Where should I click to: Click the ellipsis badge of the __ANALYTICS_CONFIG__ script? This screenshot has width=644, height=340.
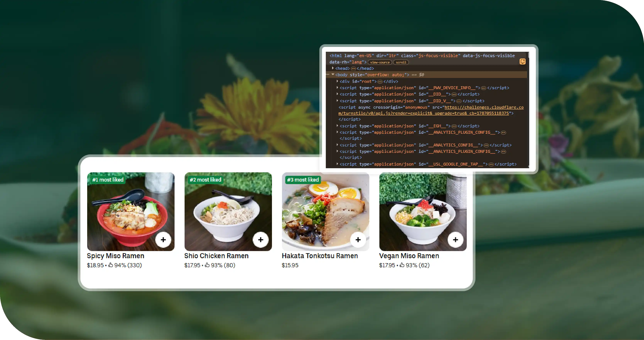(x=486, y=145)
